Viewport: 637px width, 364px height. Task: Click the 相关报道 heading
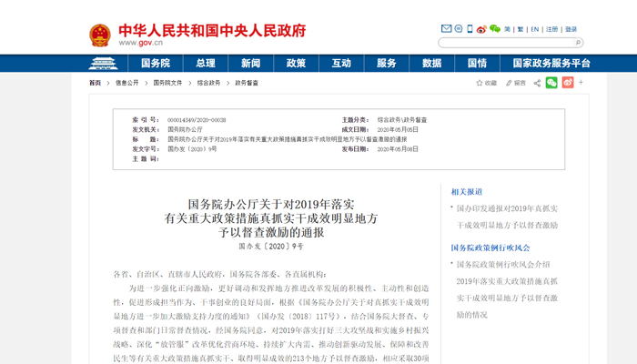(466, 192)
